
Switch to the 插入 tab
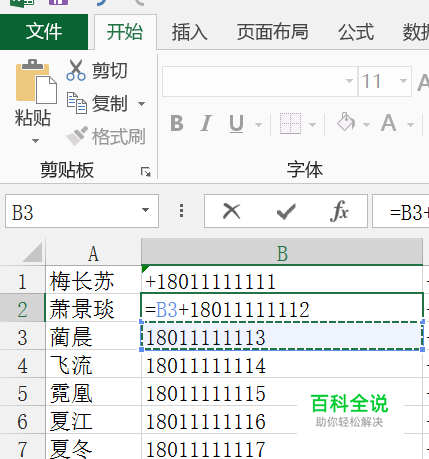point(190,32)
